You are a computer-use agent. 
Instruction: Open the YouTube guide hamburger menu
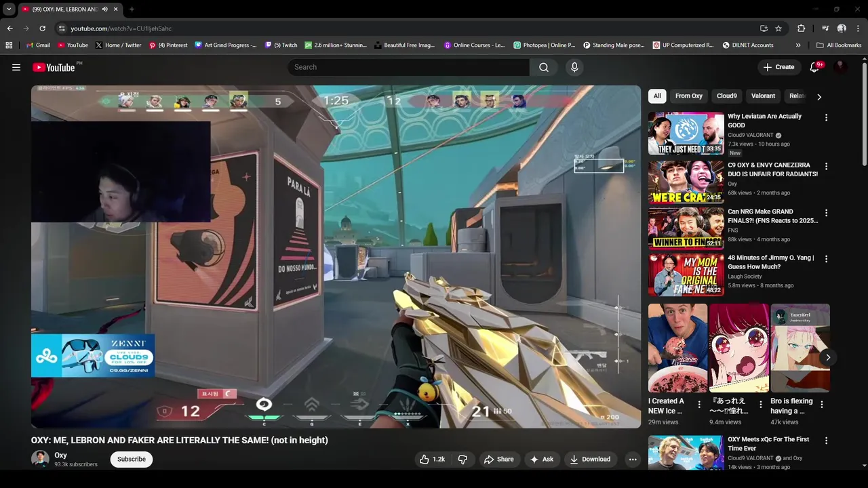point(16,67)
